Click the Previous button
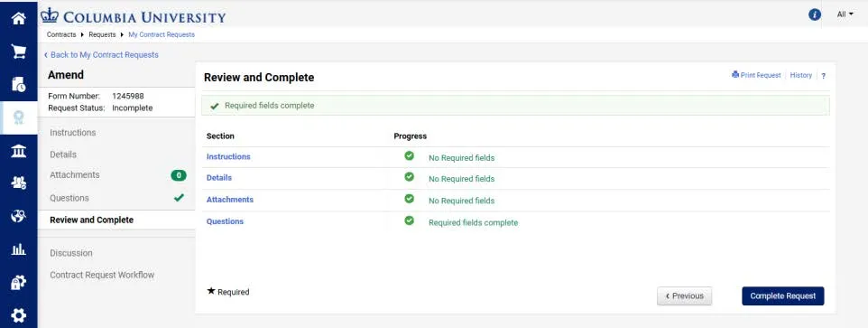868x328 pixels. pyautogui.click(x=684, y=295)
